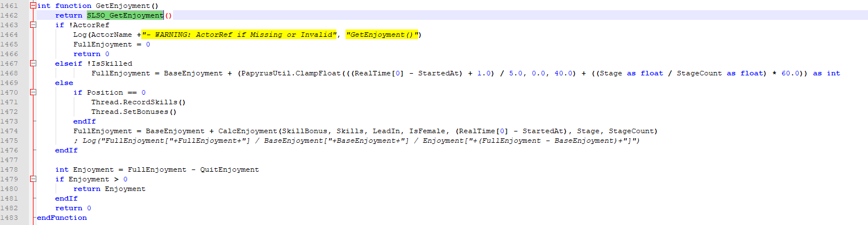Click line number 1461 in the margin
Image resolution: width=868 pixels, height=225 pixels.
10,6
